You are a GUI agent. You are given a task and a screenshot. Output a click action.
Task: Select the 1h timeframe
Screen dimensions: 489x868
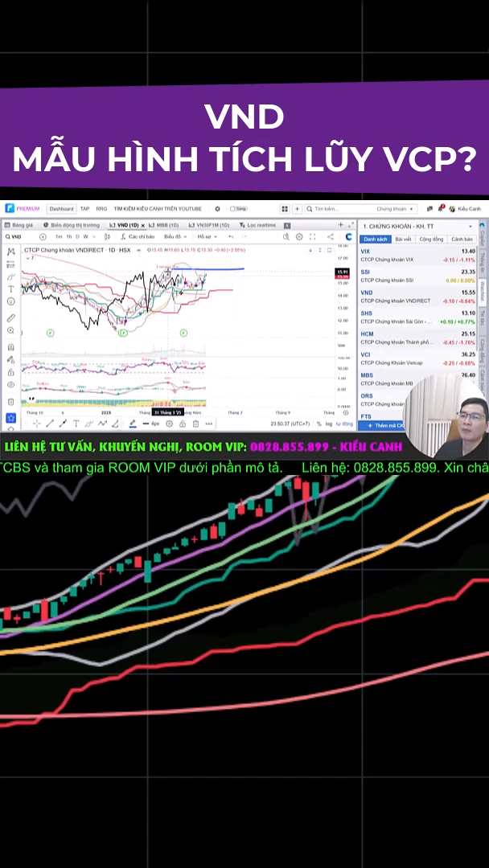[68, 236]
